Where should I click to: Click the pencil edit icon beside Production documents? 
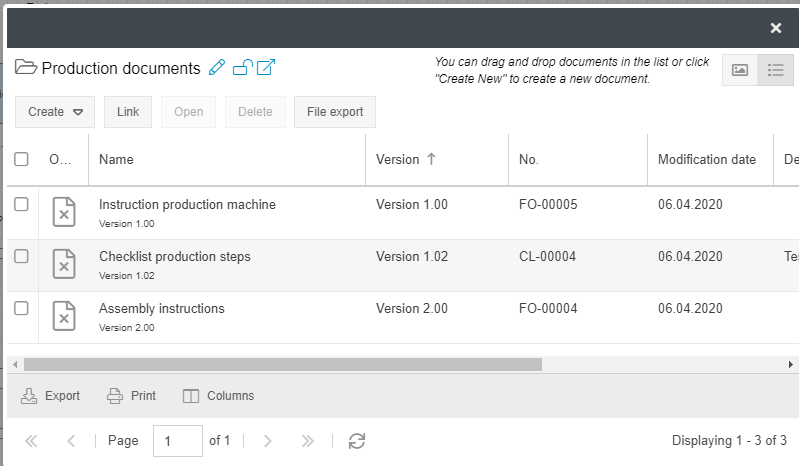click(218, 68)
